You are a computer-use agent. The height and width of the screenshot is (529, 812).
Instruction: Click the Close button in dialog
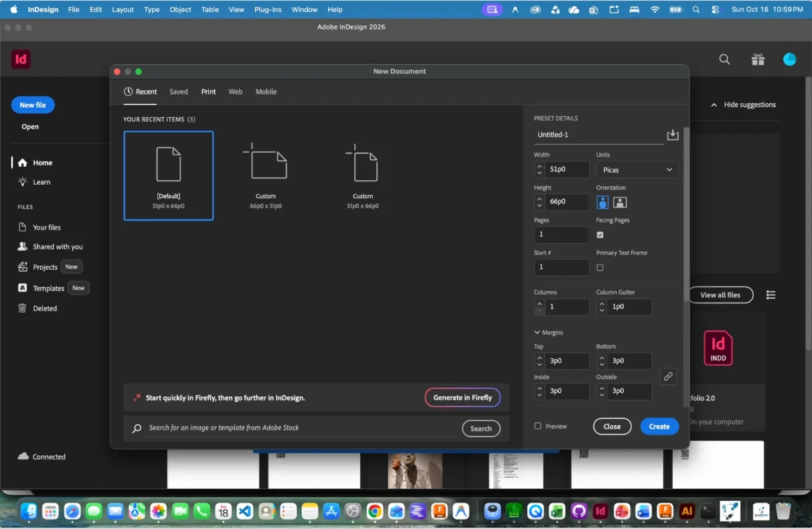[612, 427]
